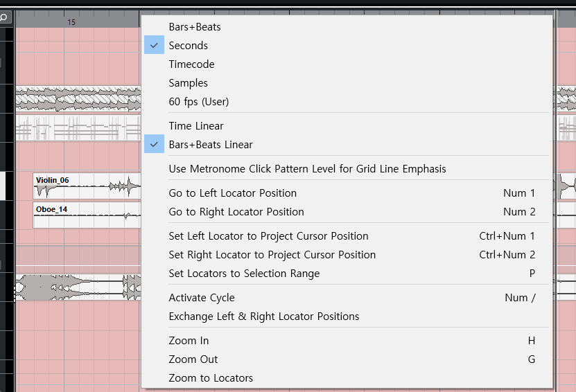The height and width of the screenshot is (392, 576).
Task: Choose Zoom In from the menu
Action: [x=189, y=341]
